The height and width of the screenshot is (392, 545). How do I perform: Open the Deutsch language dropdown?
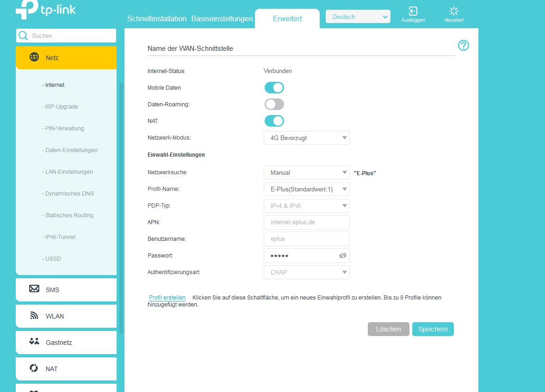click(x=358, y=17)
